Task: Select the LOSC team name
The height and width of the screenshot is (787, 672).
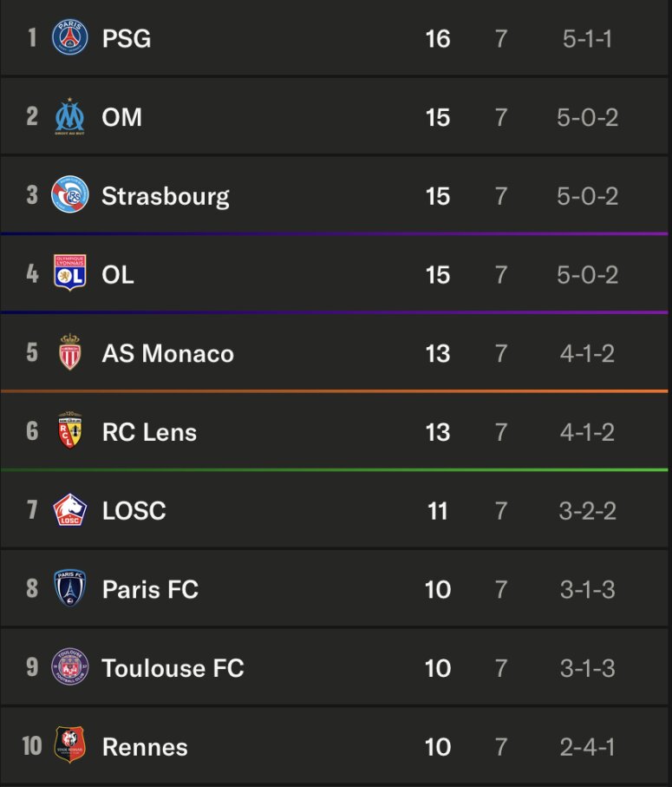Action: (134, 511)
